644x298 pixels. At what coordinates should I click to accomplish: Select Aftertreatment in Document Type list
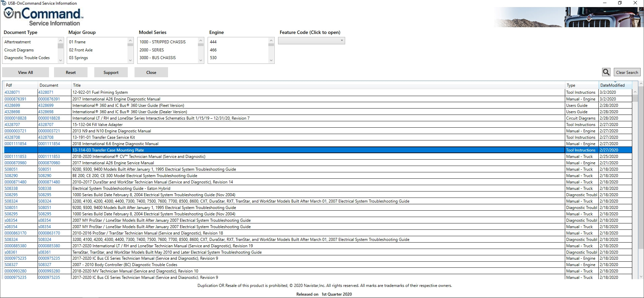click(17, 42)
